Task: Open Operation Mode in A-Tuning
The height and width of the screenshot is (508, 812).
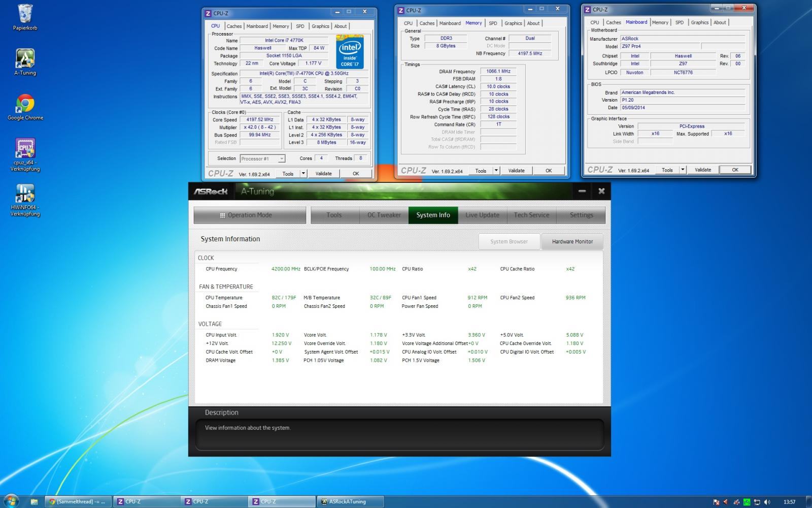Action: click(250, 215)
